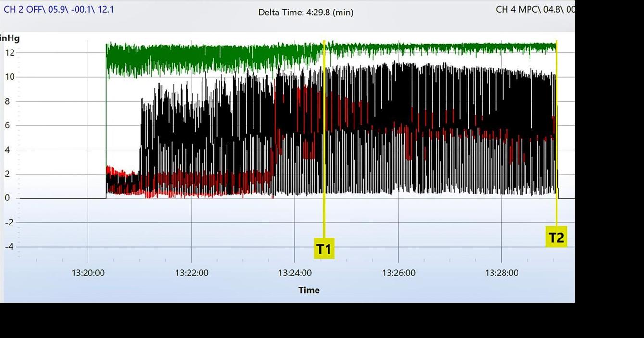Click the 13:28:00 time axis label

click(502, 273)
